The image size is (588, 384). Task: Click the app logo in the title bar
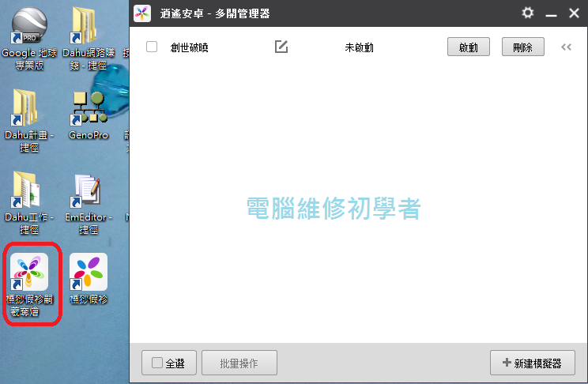point(142,13)
